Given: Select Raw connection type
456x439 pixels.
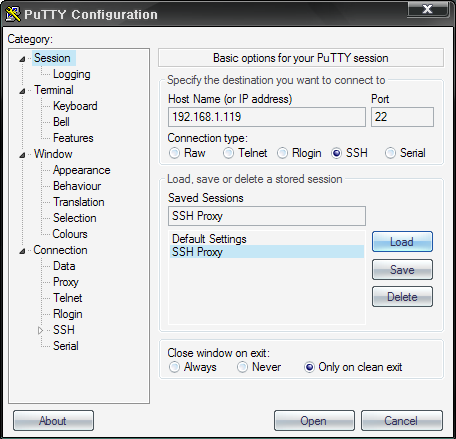Looking at the screenshot, I should point(174,153).
